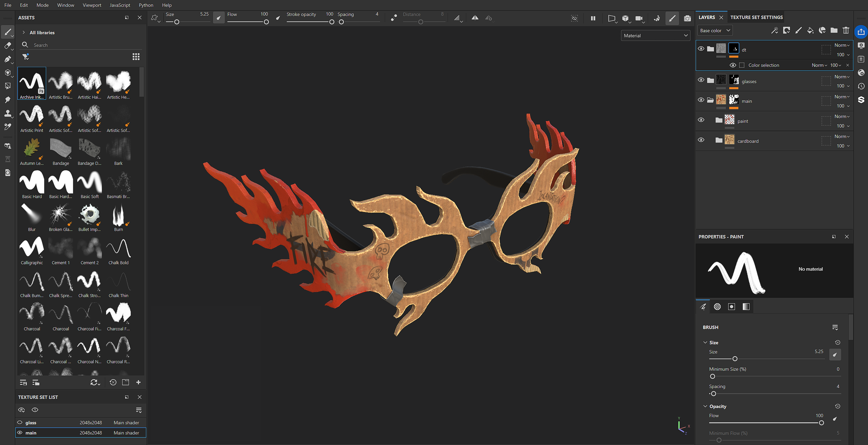Delete layer with trash can icon

point(846,31)
